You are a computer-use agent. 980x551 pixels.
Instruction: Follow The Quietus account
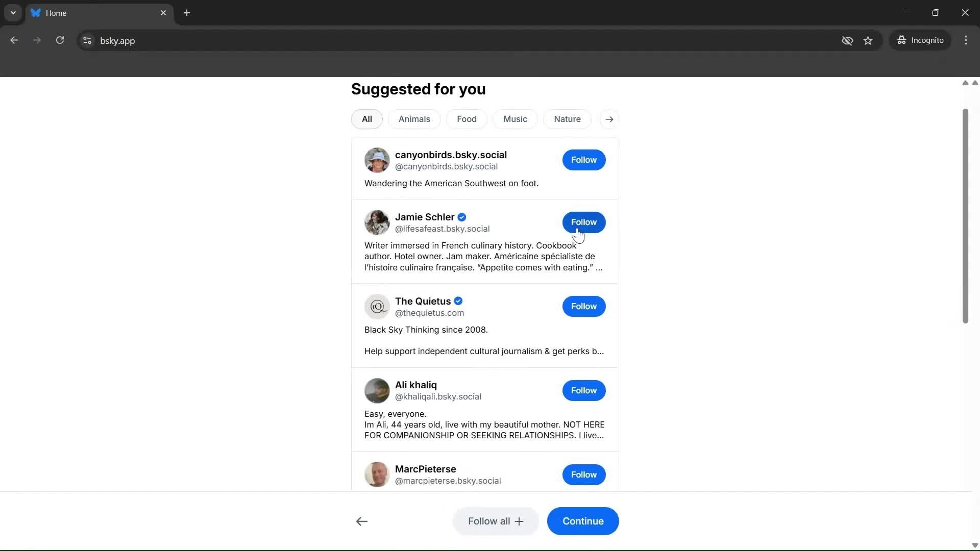584,306
